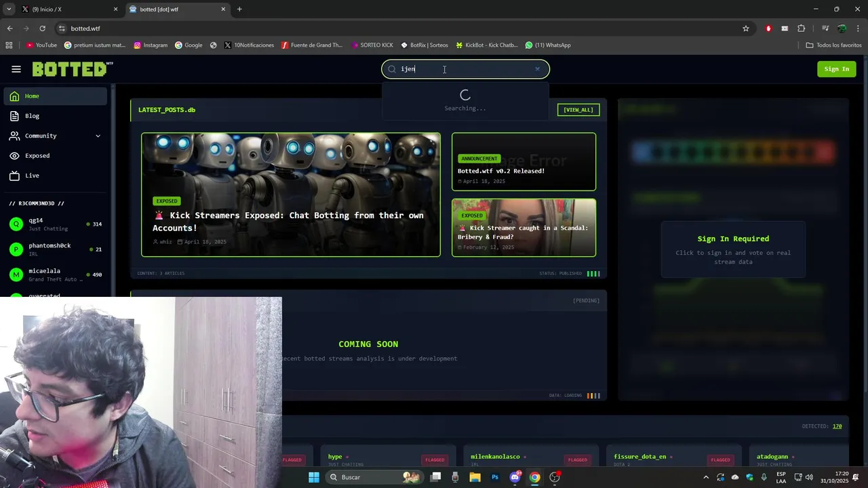Click the taskbar Buscar search box
Viewport: 868px width, 488px height.
pos(374,477)
